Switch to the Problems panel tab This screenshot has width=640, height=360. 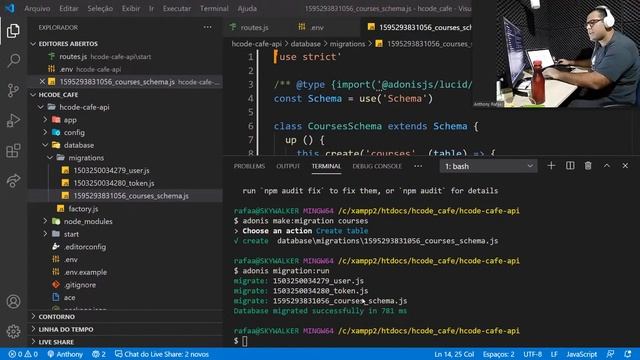coord(249,166)
